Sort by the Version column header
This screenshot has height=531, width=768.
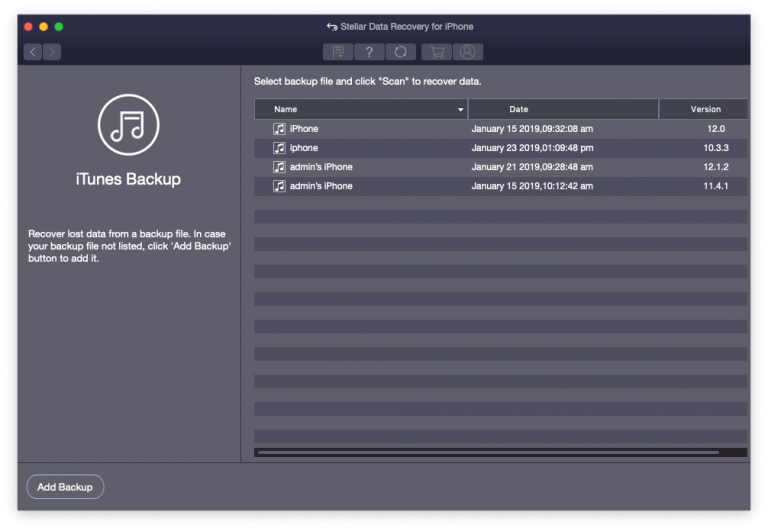pyautogui.click(x=703, y=109)
